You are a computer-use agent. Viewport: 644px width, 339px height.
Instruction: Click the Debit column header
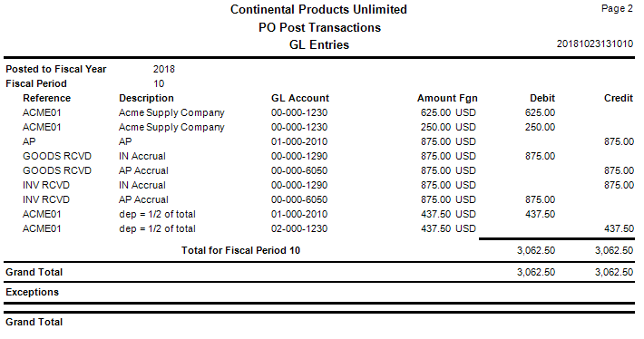point(542,98)
